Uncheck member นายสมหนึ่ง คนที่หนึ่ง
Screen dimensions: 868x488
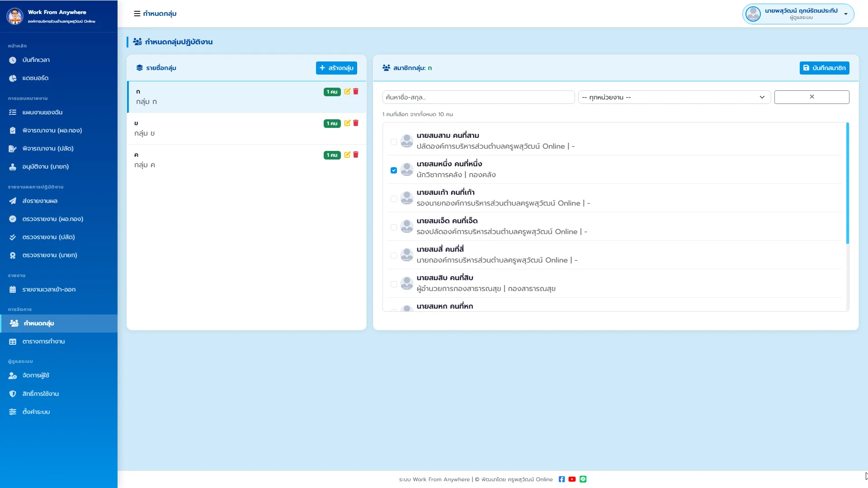[394, 170]
